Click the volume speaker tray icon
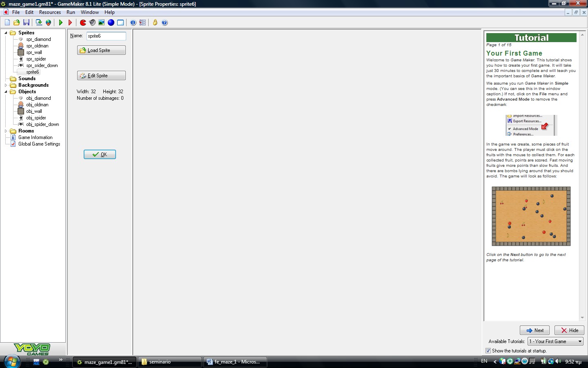This screenshot has height=368, width=588. click(x=558, y=361)
